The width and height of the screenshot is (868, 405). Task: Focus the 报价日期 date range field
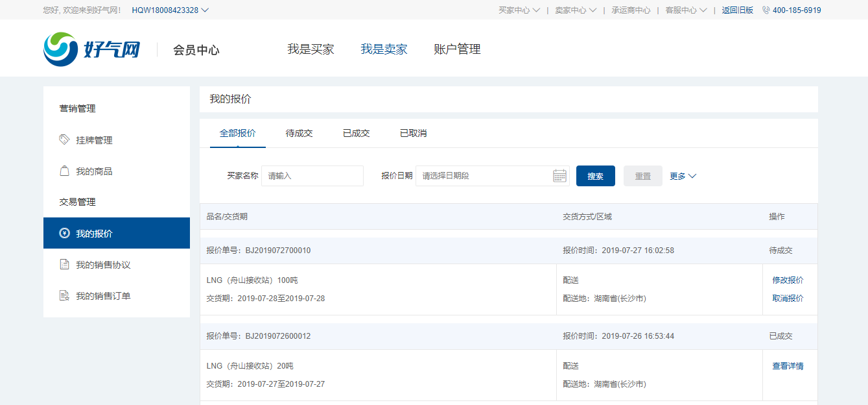pyautogui.click(x=493, y=176)
